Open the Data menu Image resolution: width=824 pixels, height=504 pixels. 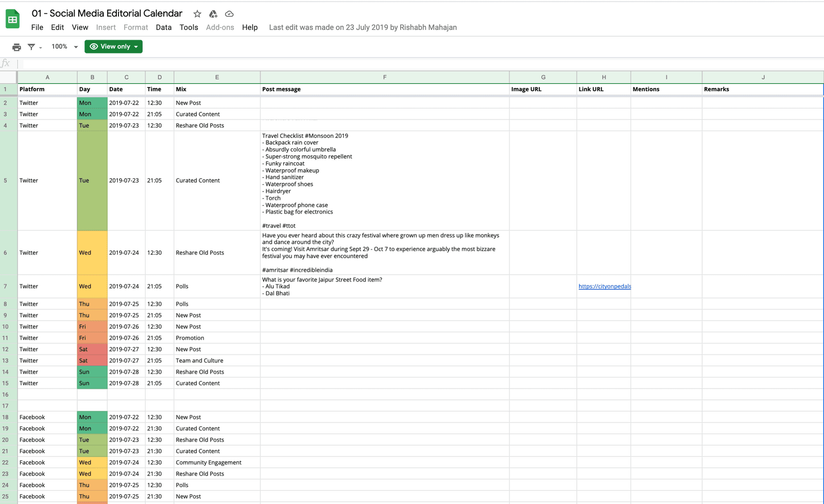click(163, 27)
